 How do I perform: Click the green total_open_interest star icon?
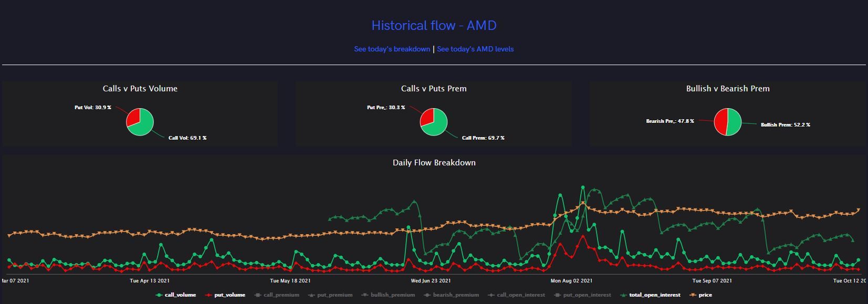pyautogui.click(x=624, y=295)
